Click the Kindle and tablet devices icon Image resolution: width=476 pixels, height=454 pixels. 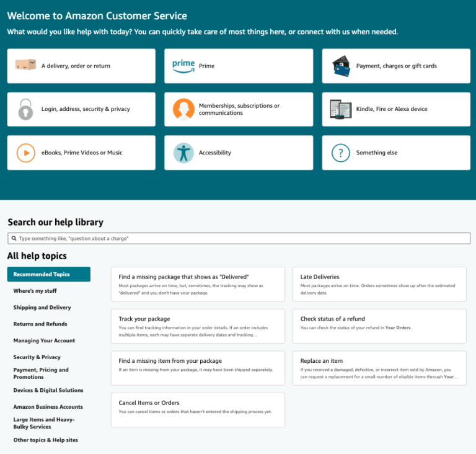pos(341,109)
